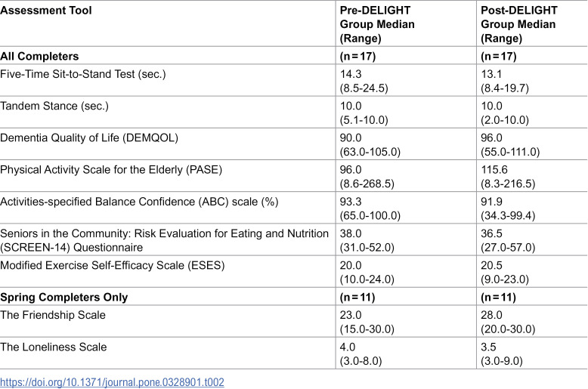
Task: Click the Spring Completers Only section row
Action: [294, 297]
